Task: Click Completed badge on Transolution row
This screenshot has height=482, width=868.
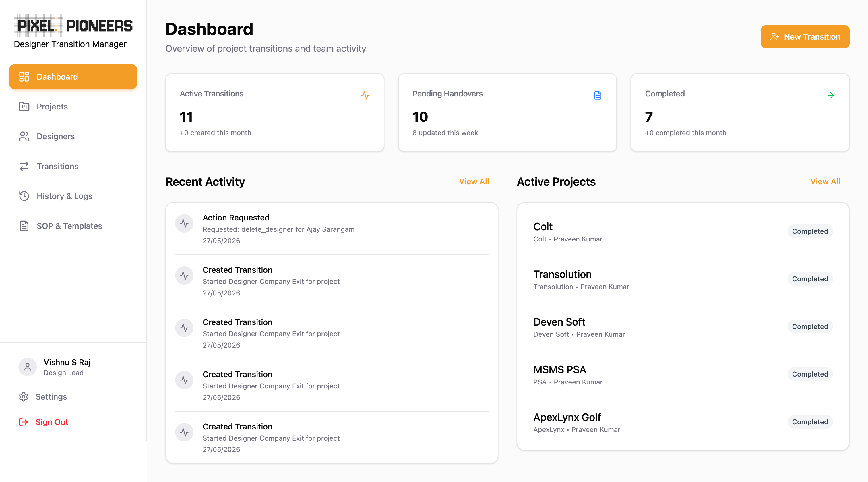Action: 810,279
